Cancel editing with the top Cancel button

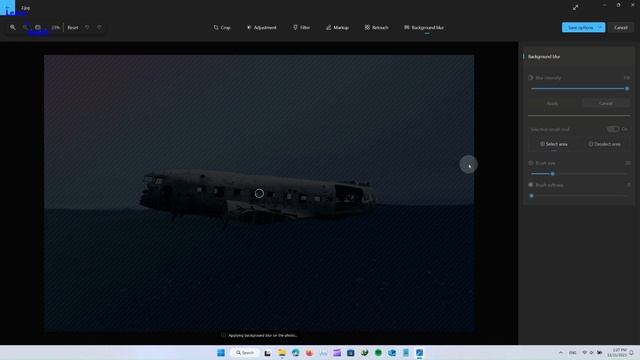[x=621, y=27]
